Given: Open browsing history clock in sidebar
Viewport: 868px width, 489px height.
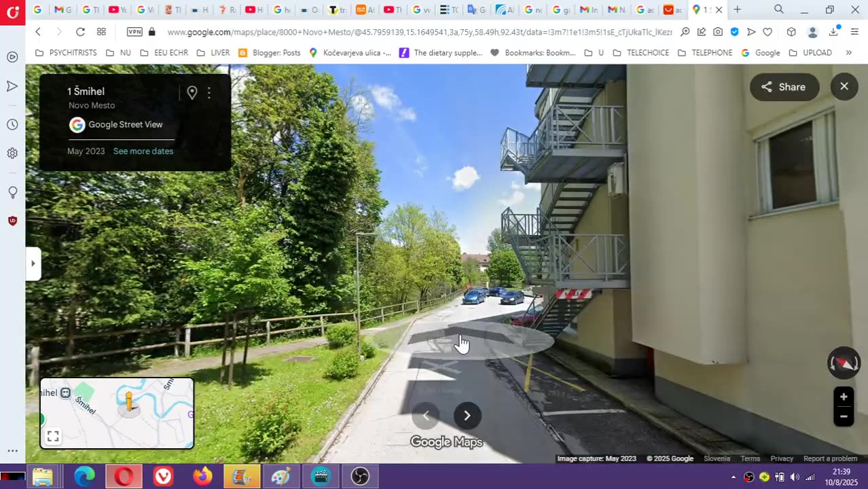Looking at the screenshot, I should click(12, 125).
